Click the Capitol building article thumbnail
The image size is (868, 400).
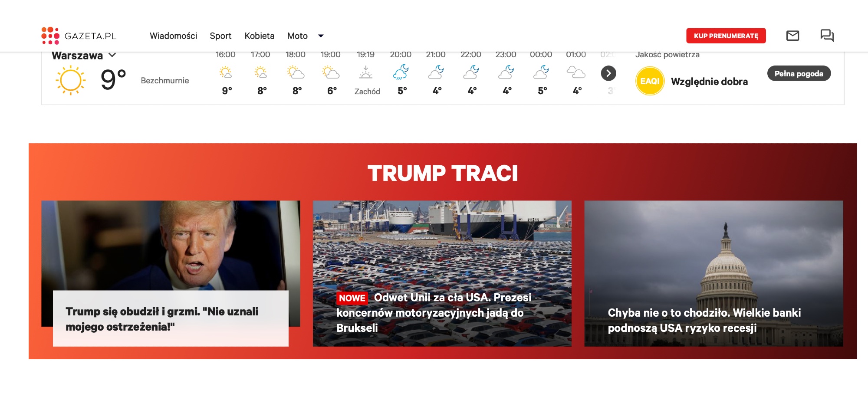click(713, 252)
